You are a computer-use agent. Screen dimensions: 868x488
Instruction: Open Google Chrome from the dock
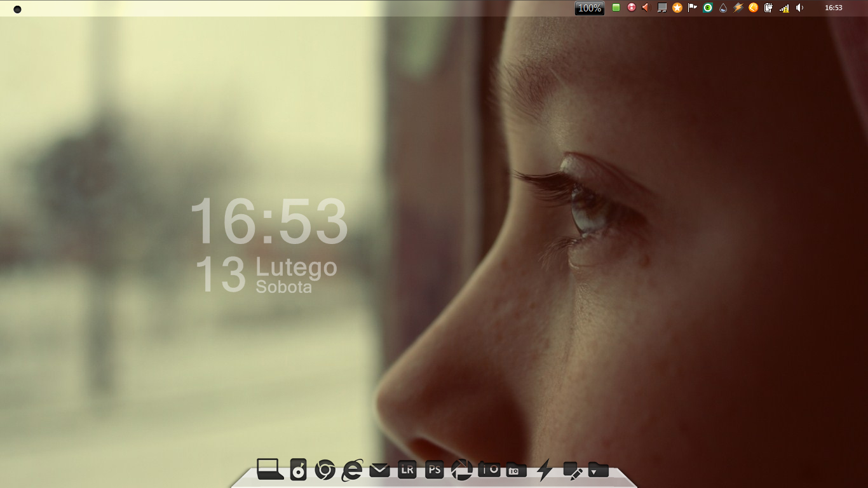point(325,470)
